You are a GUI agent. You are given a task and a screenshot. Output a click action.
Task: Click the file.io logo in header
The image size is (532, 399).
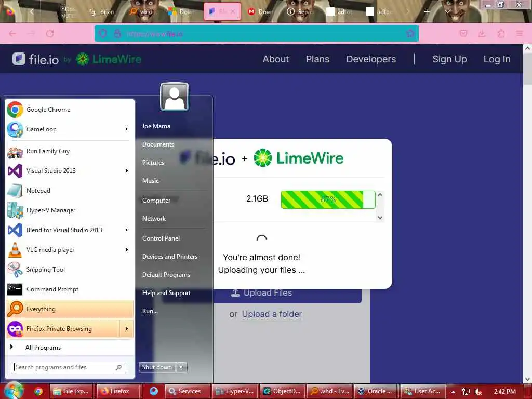[x=36, y=59]
